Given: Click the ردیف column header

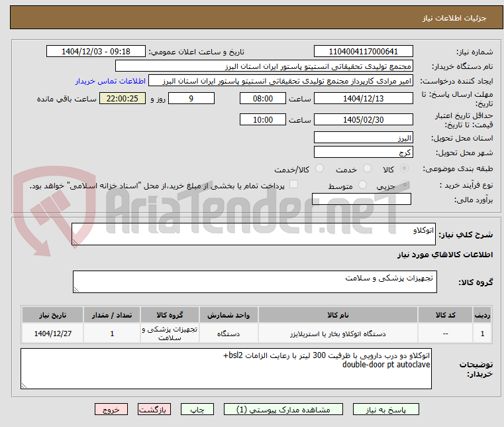Looking at the screenshot, I should coord(482,315).
